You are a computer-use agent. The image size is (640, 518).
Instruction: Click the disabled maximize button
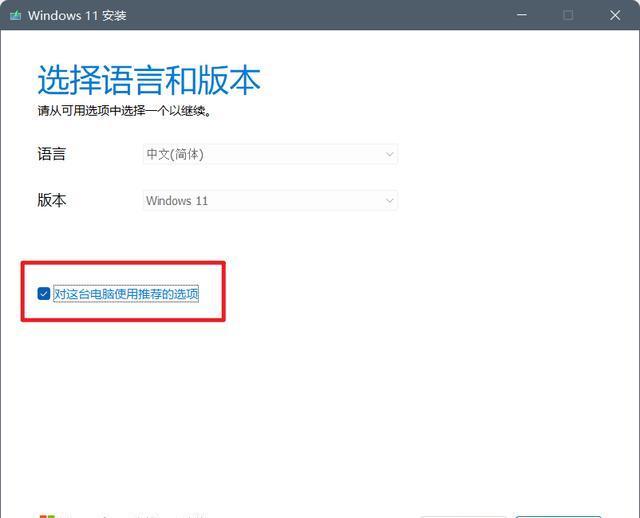pyautogui.click(x=568, y=15)
